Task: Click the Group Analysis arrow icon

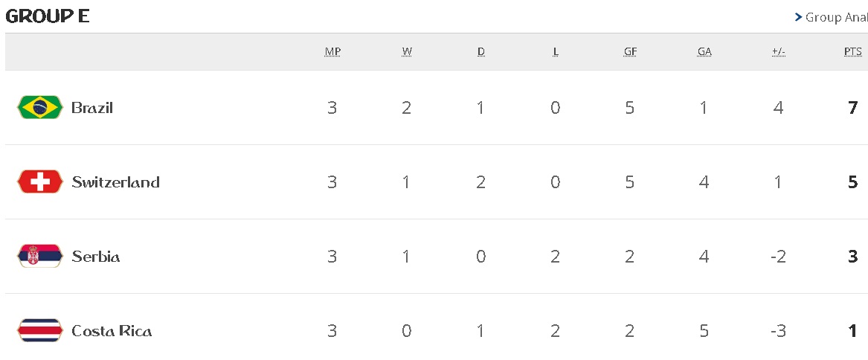Action: pyautogui.click(x=798, y=17)
